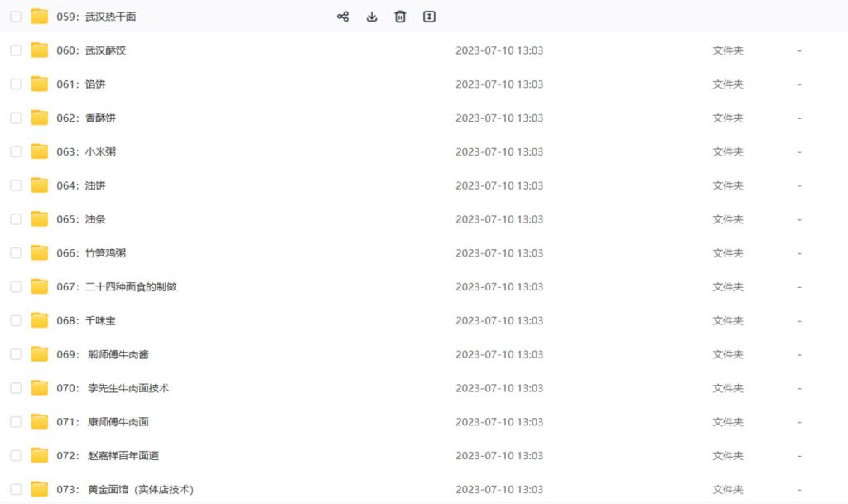Select the checkbox for 070 李先生牛肉面技术

[x=16, y=388]
